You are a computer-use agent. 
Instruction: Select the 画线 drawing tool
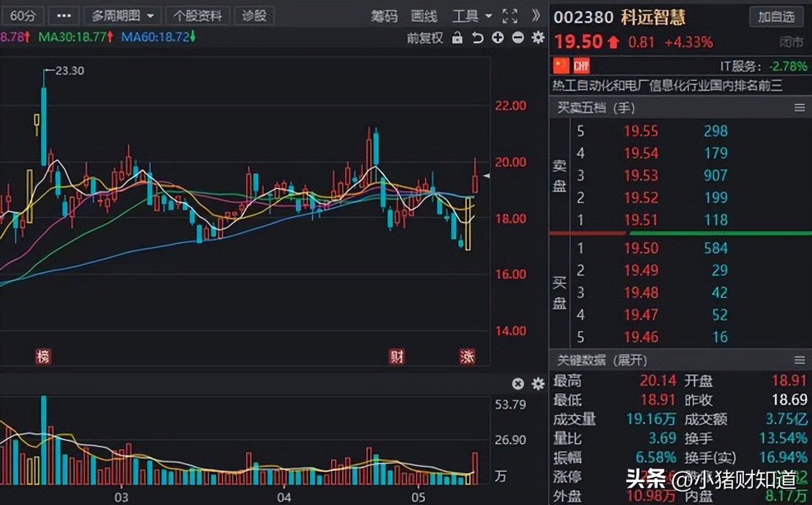(424, 16)
